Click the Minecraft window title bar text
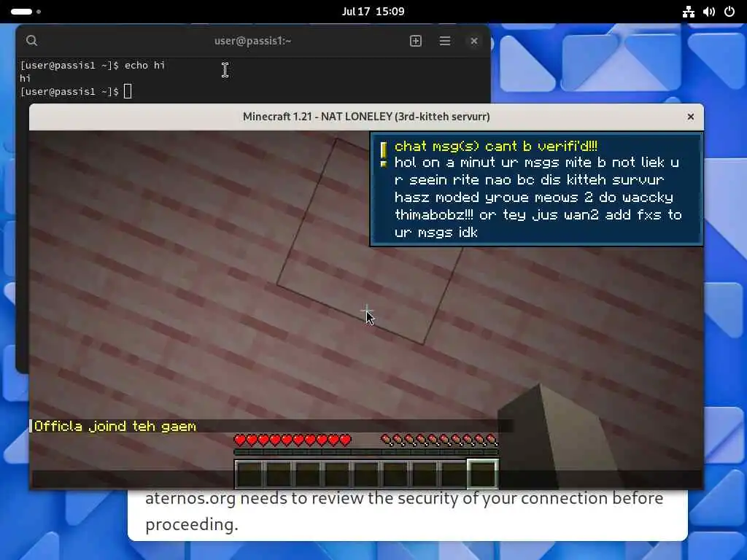The width and height of the screenshot is (747, 560). pyautogui.click(x=366, y=117)
